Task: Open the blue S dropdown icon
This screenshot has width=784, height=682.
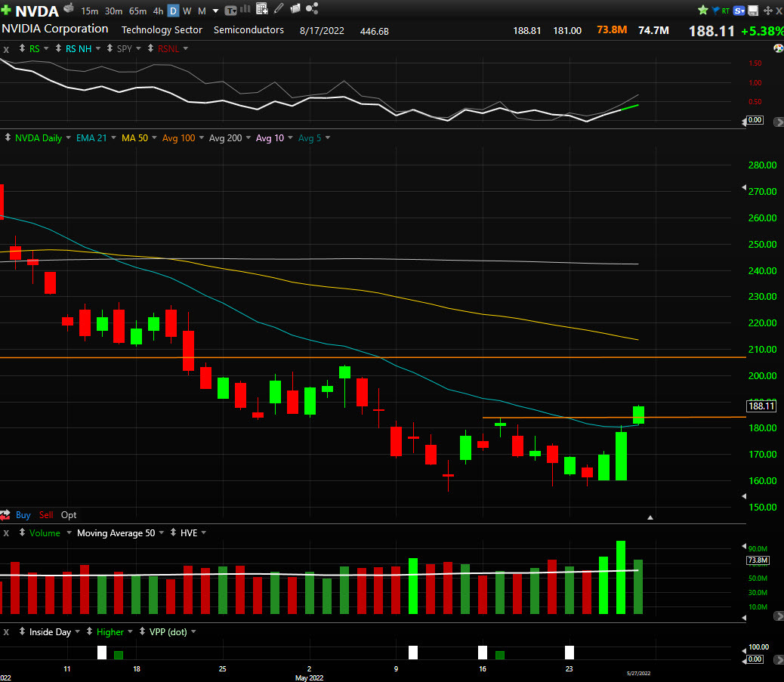Action: pos(739,11)
